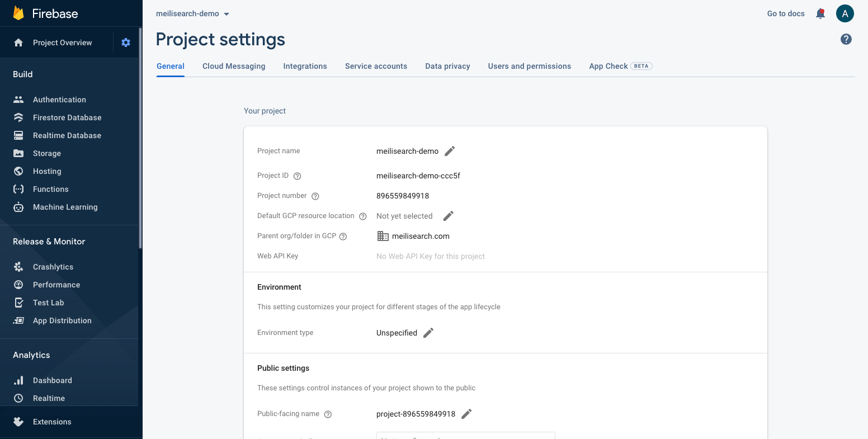Click Parent org/folder help icon

343,237
